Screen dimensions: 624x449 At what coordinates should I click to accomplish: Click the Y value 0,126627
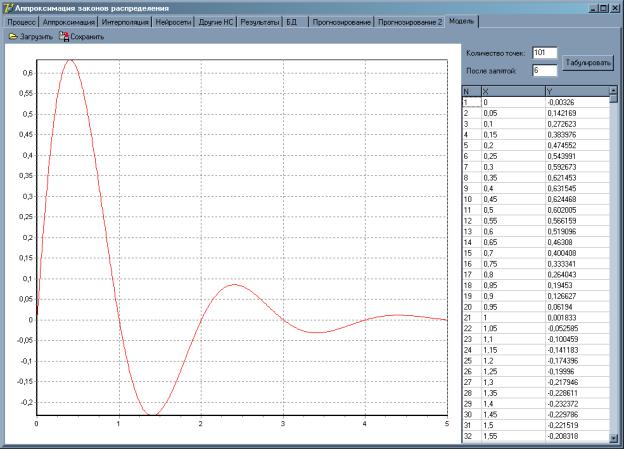(577, 296)
